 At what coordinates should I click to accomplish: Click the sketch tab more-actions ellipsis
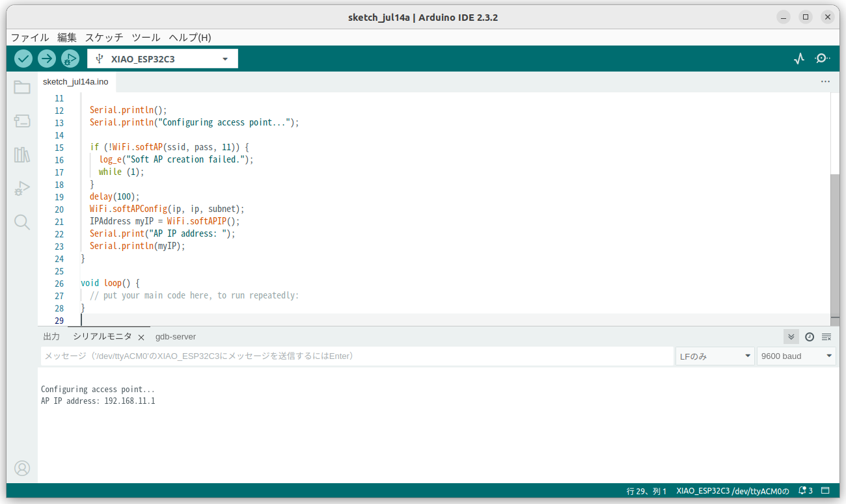pos(825,81)
